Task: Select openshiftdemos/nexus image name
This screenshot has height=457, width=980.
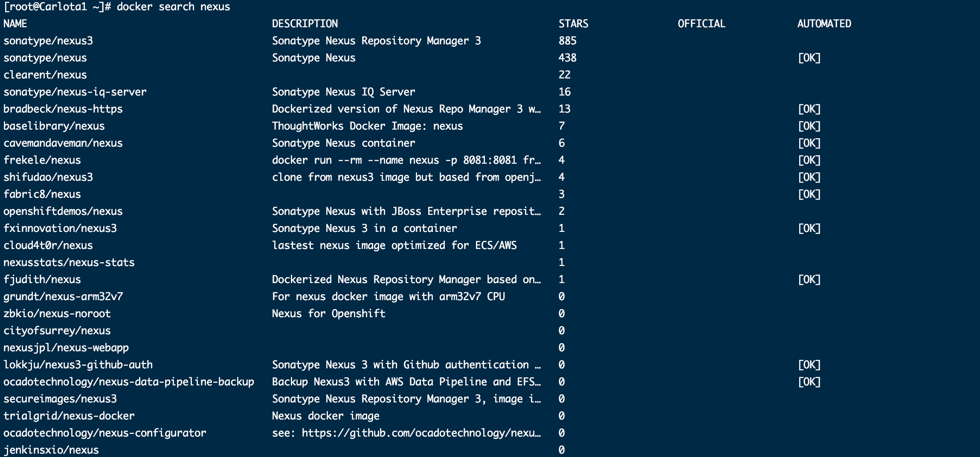Action: click(63, 211)
